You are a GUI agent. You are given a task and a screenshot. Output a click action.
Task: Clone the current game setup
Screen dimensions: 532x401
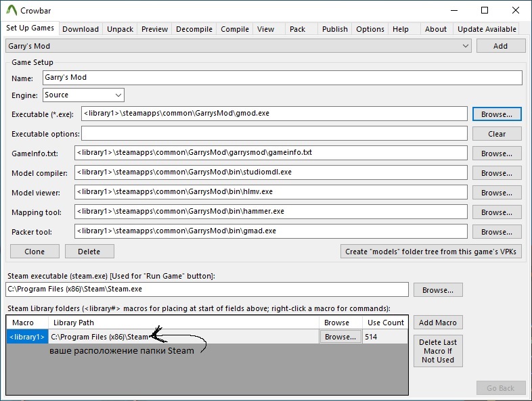click(35, 252)
